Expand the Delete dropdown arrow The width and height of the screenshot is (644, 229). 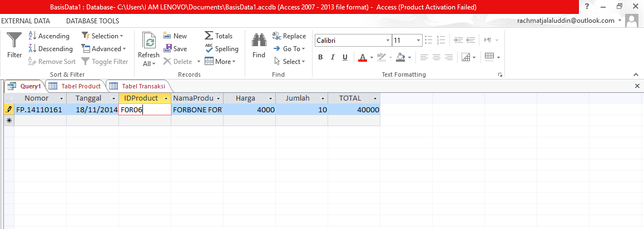click(x=199, y=62)
